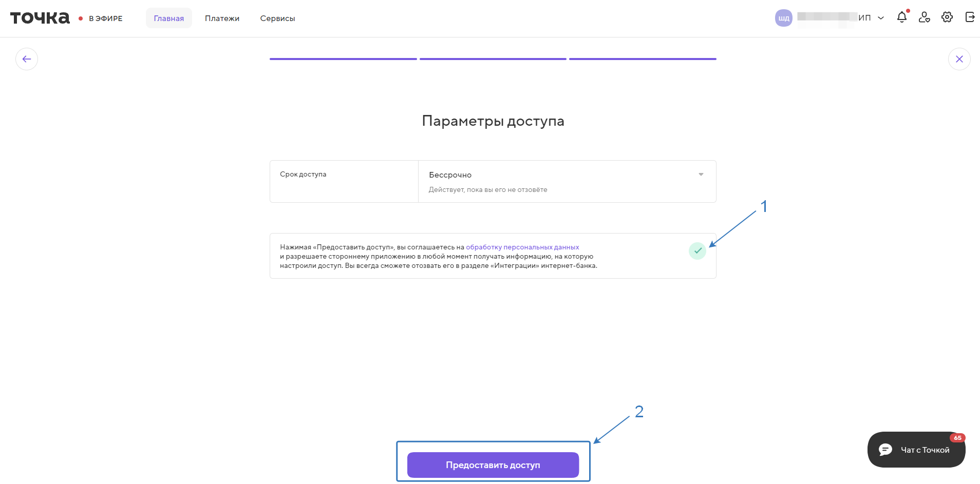This screenshot has height=484, width=980.
Task: Go back with the left arrow button
Action: [x=27, y=59]
